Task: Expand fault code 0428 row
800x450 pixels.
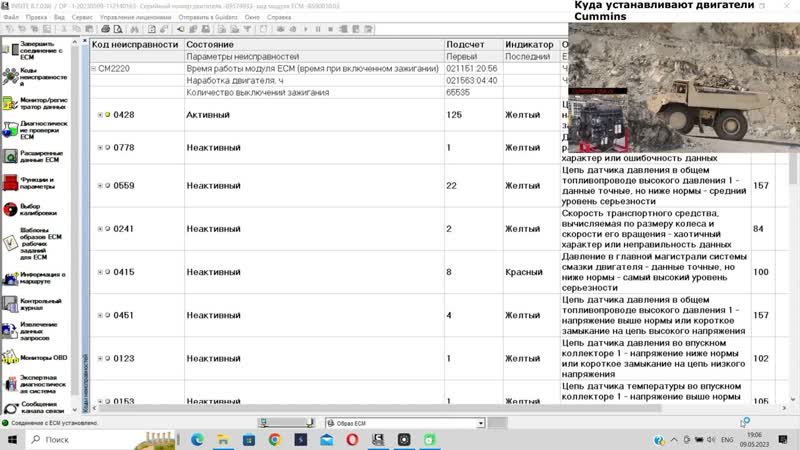Action: tap(100, 115)
